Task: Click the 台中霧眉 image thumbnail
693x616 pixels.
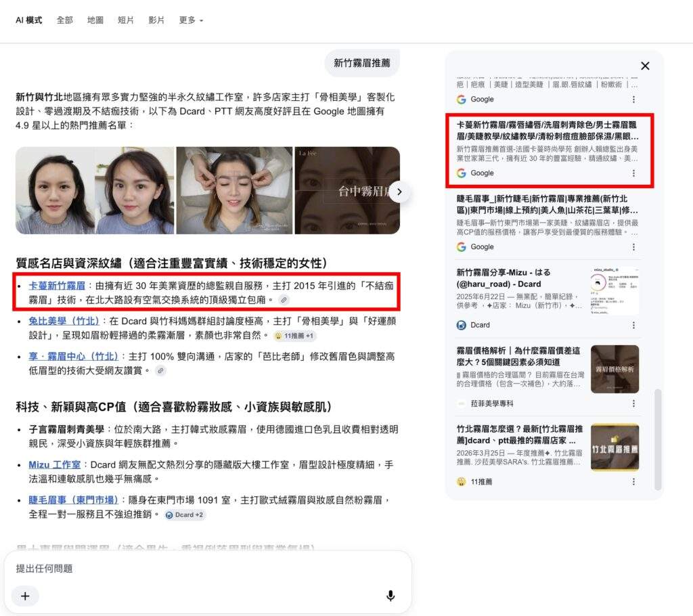Action: tap(347, 191)
